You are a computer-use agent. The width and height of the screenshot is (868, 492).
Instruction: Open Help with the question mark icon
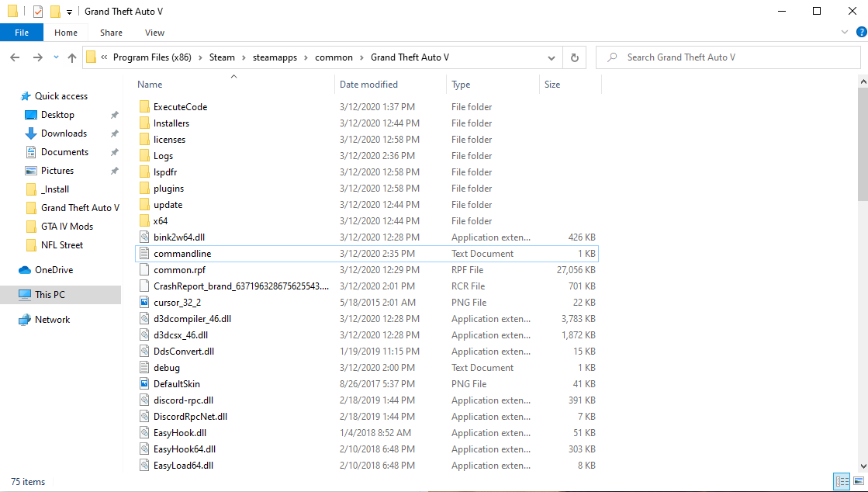(x=861, y=32)
